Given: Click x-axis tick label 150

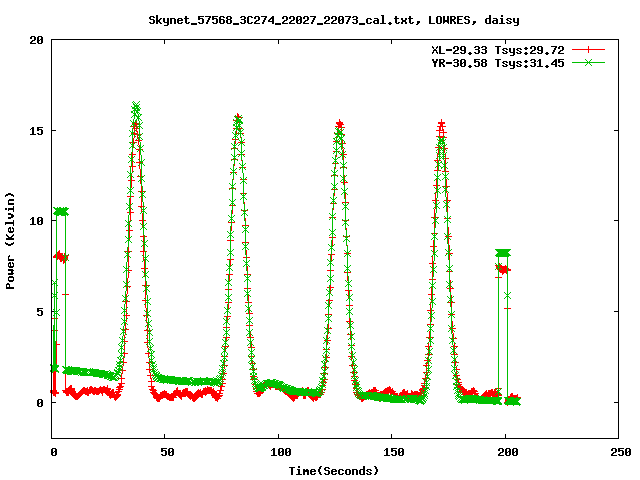Looking at the screenshot, I should [393, 452].
